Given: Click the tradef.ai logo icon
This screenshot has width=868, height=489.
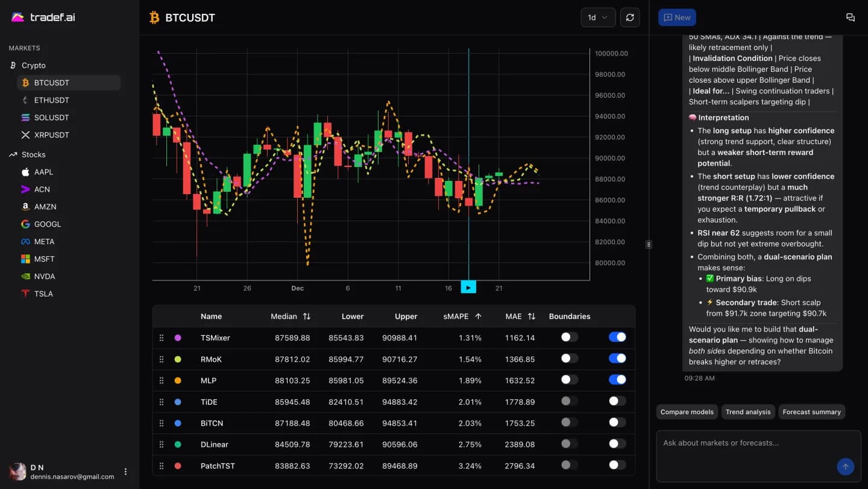Looking at the screenshot, I should coord(19,17).
